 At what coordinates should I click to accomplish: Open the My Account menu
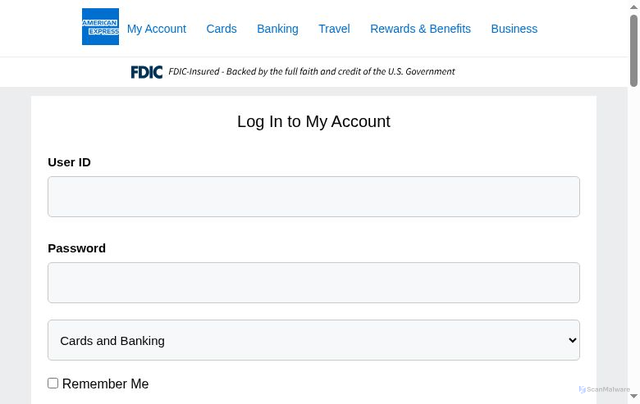[156, 29]
